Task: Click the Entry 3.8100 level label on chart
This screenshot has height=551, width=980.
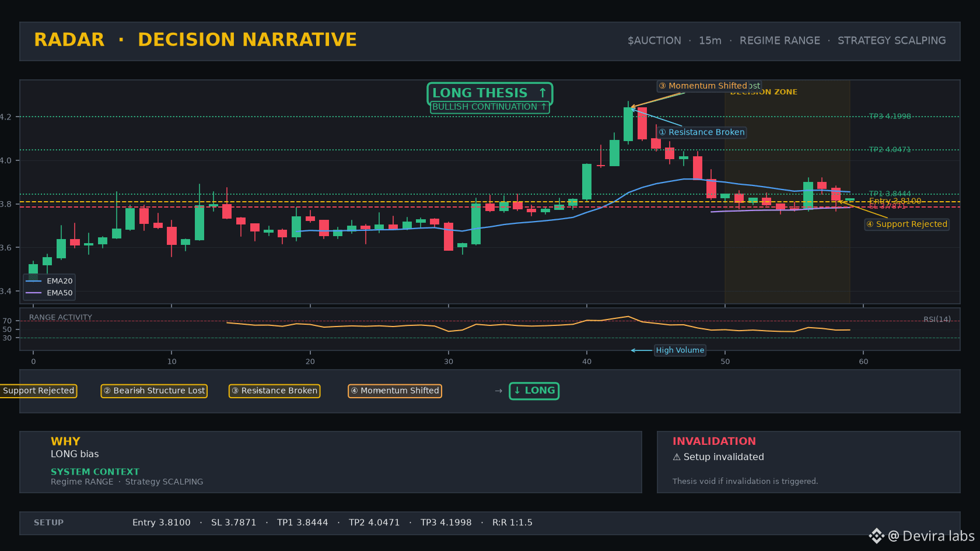Action: (895, 201)
